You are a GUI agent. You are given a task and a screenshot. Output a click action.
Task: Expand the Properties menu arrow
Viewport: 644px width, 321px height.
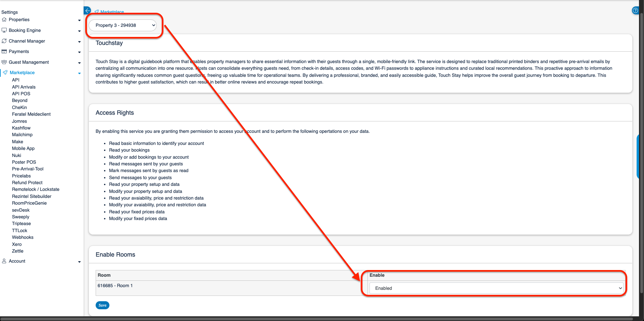click(x=80, y=20)
